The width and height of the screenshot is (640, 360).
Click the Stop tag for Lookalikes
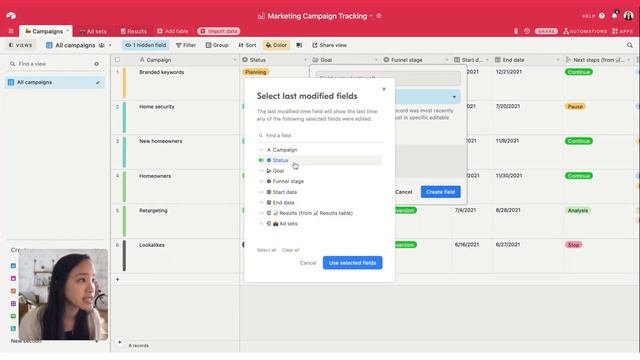point(573,245)
